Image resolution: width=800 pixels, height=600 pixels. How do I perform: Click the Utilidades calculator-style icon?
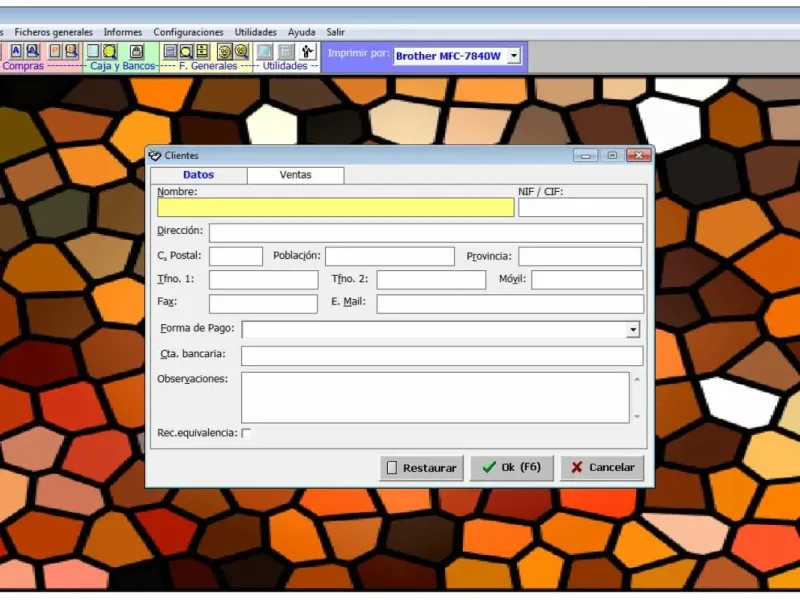point(287,51)
